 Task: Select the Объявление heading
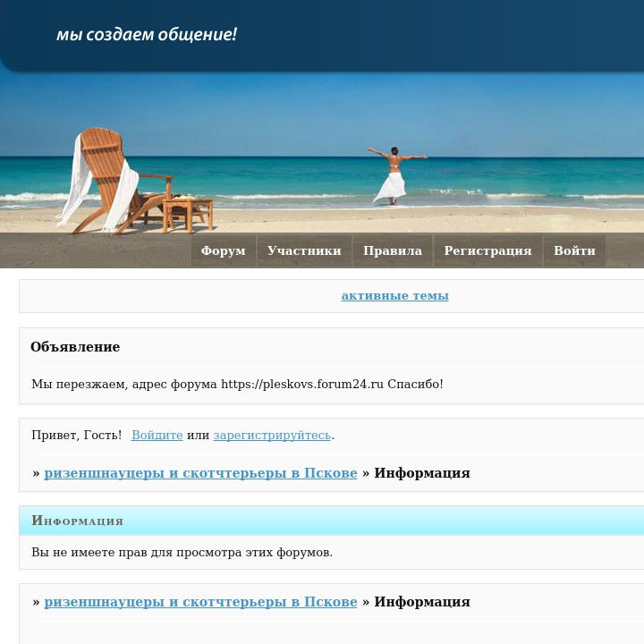(75, 347)
